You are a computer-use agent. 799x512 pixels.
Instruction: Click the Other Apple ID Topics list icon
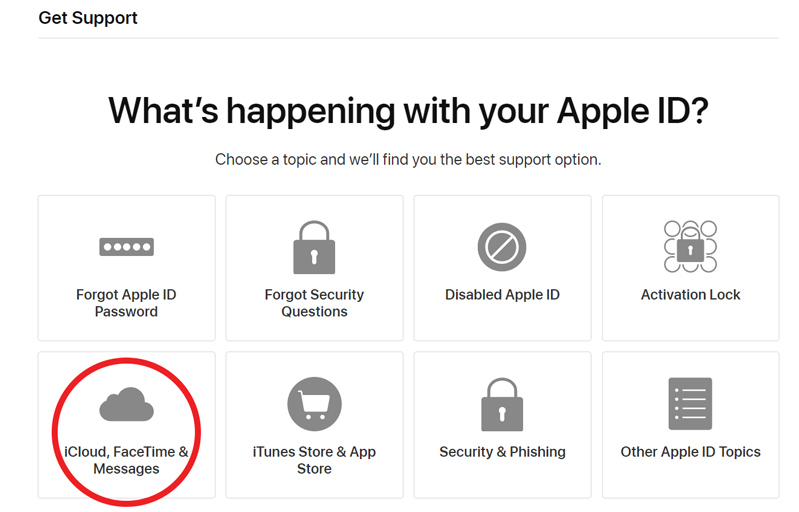point(690,404)
